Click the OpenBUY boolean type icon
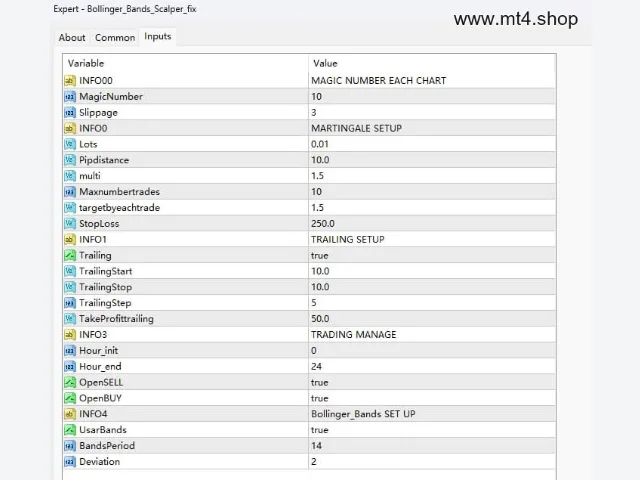The height and width of the screenshot is (480, 640). tap(70, 398)
